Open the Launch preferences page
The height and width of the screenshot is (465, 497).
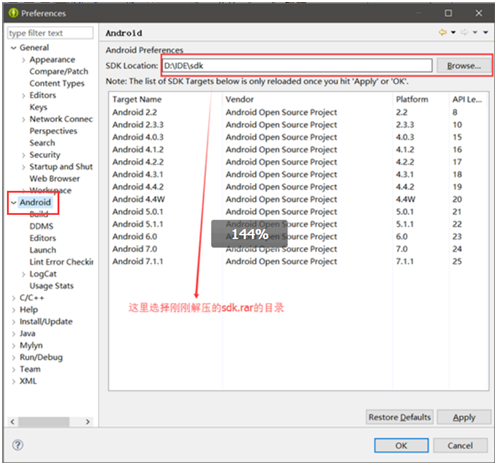pyautogui.click(x=43, y=250)
